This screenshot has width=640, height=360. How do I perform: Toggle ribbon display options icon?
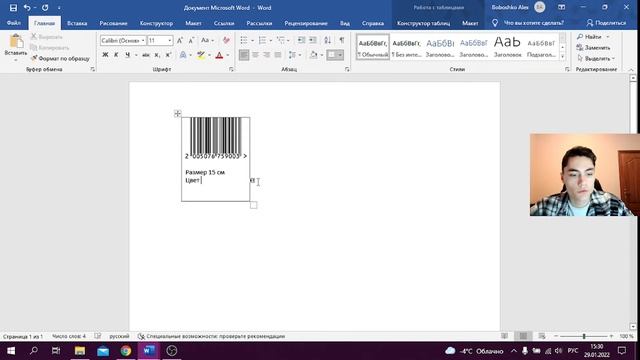coord(562,7)
